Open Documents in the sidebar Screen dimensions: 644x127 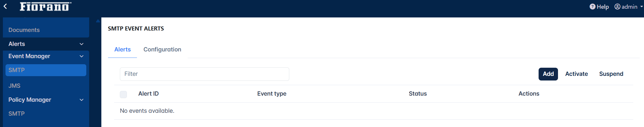point(24,30)
